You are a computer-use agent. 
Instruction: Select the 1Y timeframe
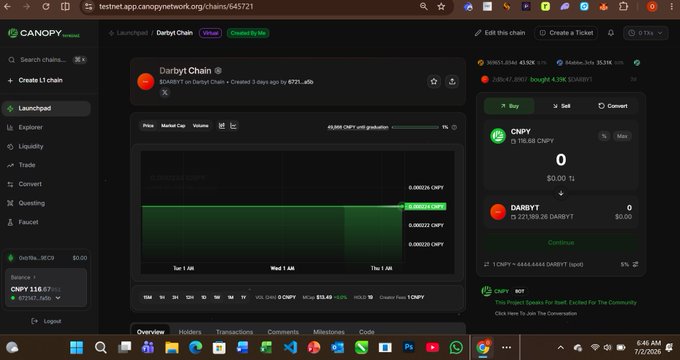[243, 298]
